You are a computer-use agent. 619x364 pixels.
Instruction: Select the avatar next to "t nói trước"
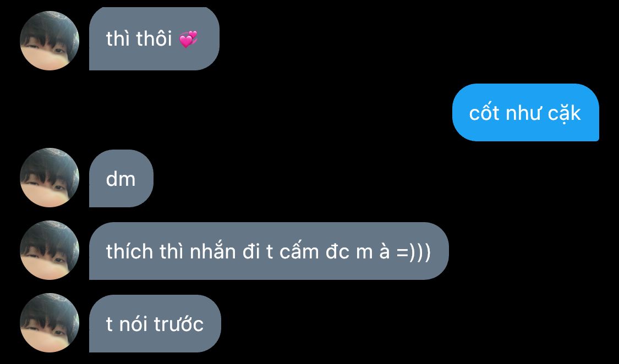50,323
